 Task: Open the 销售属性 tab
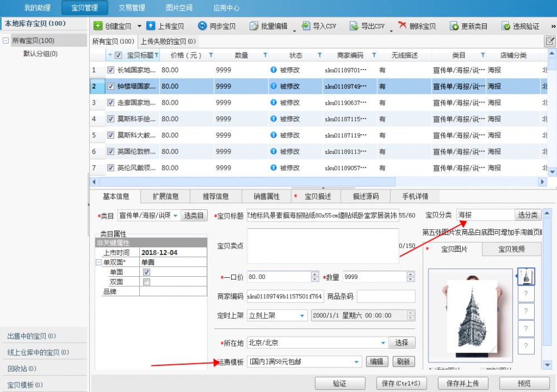(267, 197)
